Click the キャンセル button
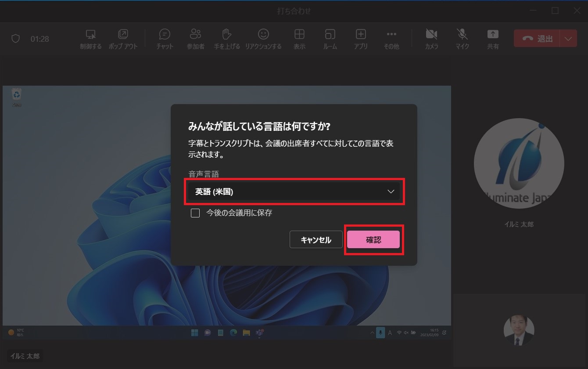Image resolution: width=588 pixels, height=369 pixels. [x=316, y=240]
